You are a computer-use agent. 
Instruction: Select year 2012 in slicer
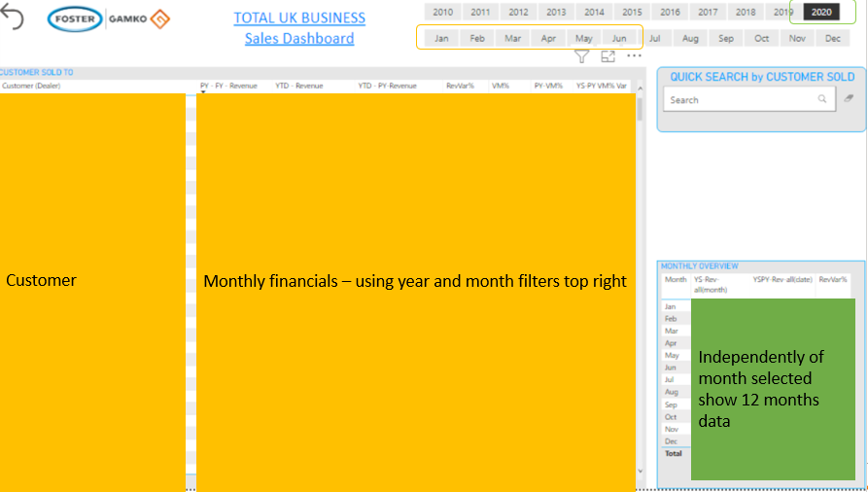coord(518,12)
